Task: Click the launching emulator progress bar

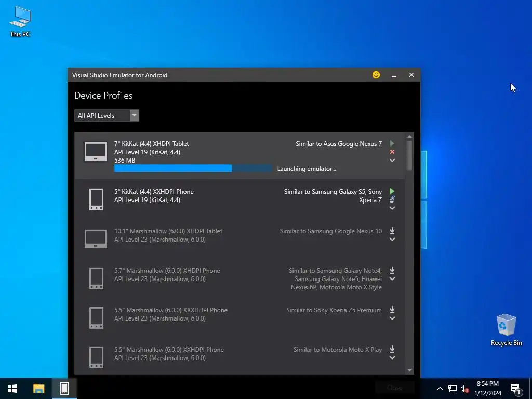Action: pyautogui.click(x=193, y=168)
